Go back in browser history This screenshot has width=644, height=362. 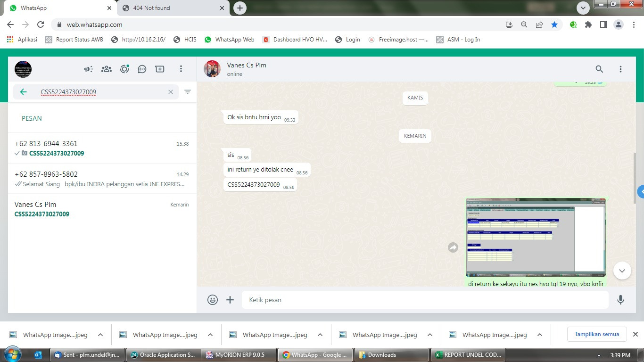[10, 25]
